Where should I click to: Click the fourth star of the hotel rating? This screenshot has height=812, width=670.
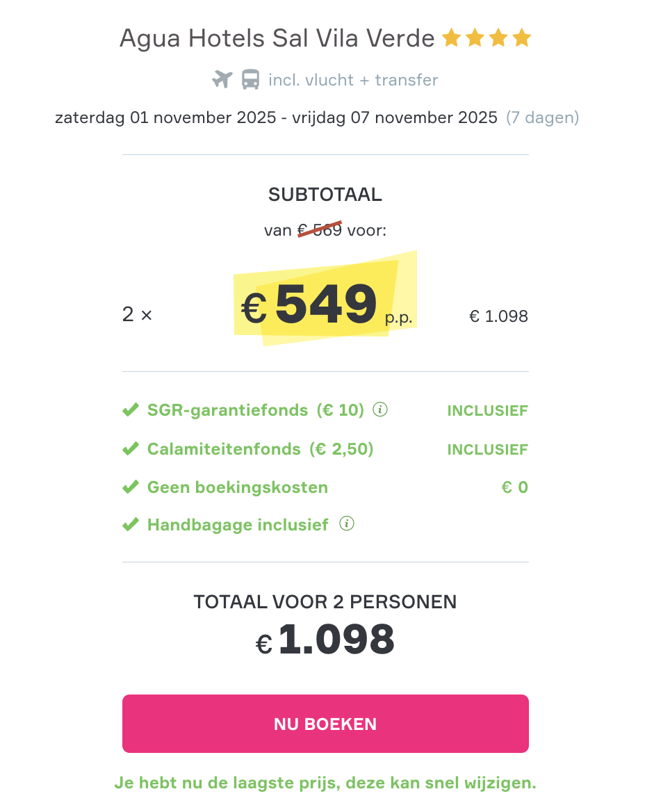[521, 38]
